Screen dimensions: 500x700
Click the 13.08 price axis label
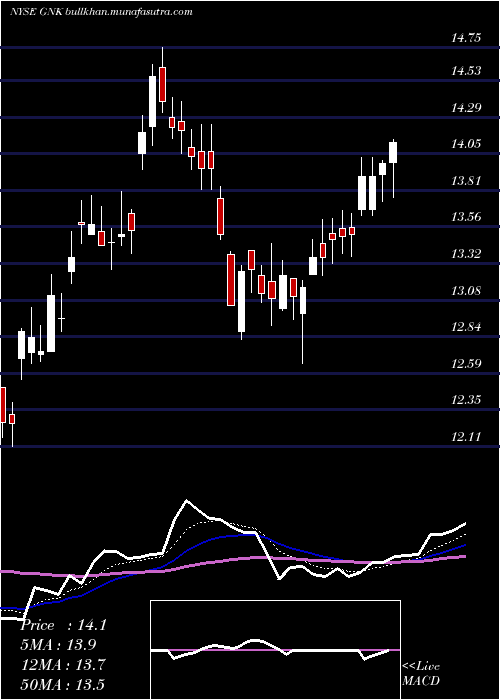coord(466,291)
